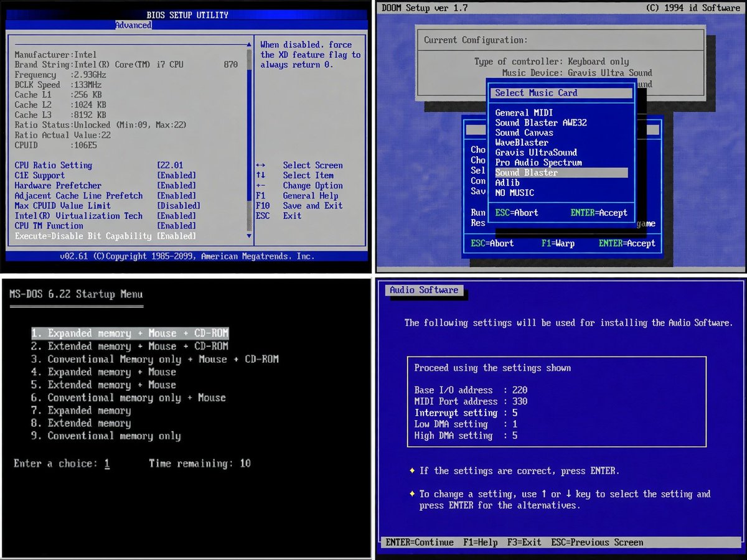Choose 5. Extended memory + Mouse
Image resolution: width=747 pixels, height=560 pixels.
tap(104, 385)
